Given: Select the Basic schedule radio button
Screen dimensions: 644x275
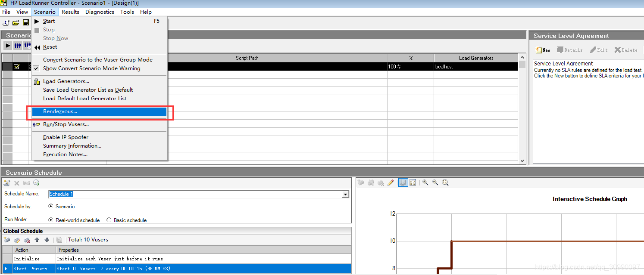Looking at the screenshot, I should click(x=109, y=220).
